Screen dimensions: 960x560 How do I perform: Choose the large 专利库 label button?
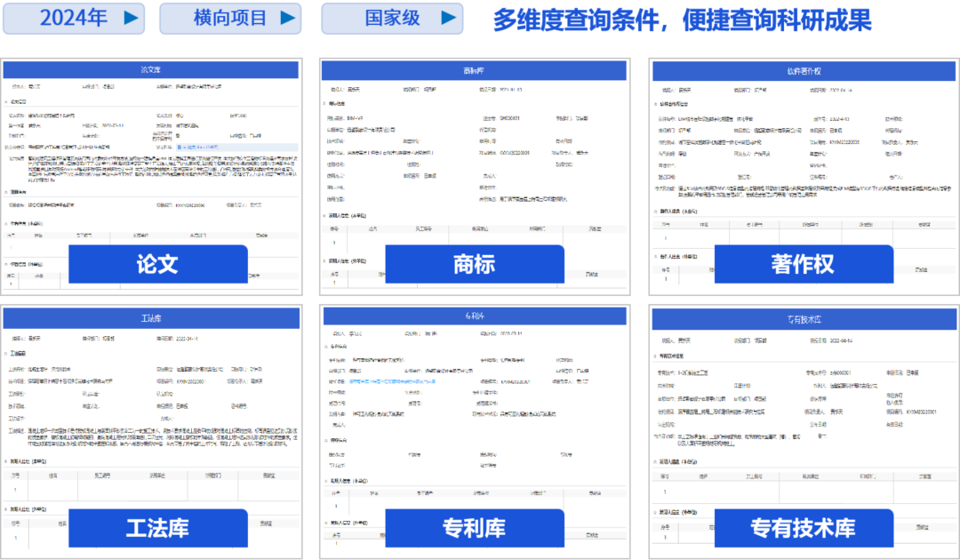coord(474,528)
